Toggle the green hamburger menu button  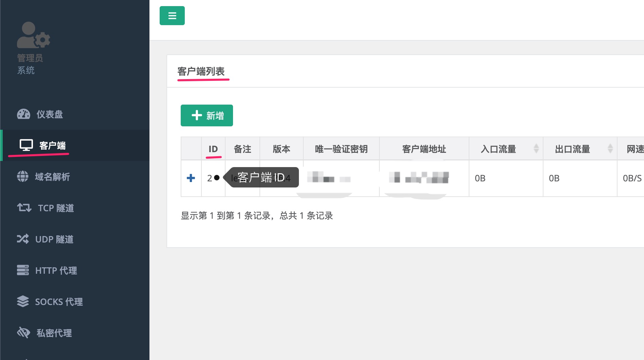click(172, 16)
